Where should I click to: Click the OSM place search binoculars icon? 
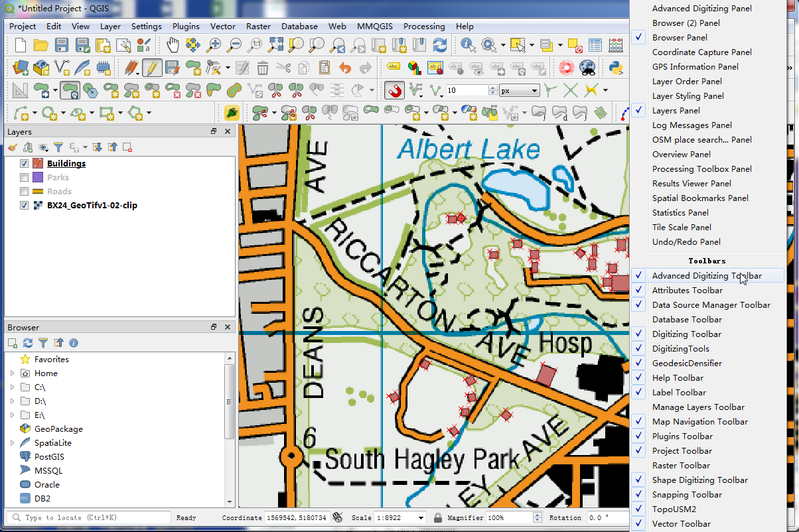pos(587,68)
